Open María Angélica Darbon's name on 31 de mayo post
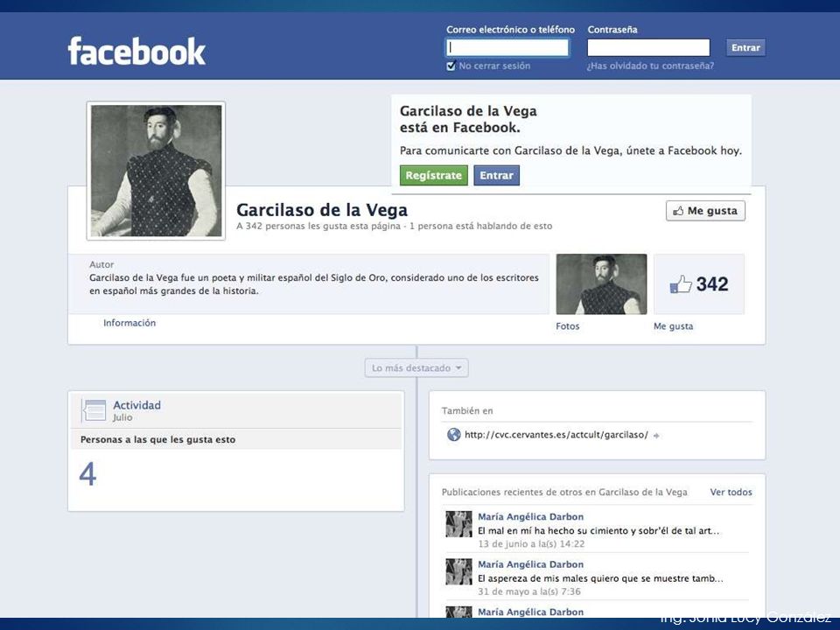The width and height of the screenshot is (840, 630). pos(530,564)
